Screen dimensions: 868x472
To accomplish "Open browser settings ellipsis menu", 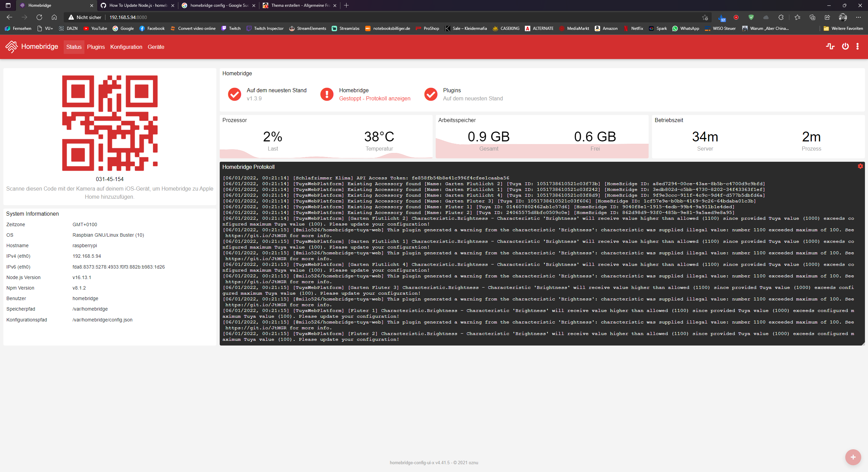I will pyautogui.click(x=858, y=17).
